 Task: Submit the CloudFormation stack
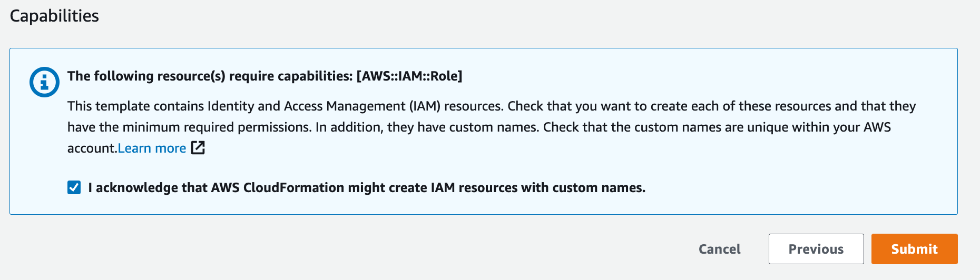pos(914,249)
